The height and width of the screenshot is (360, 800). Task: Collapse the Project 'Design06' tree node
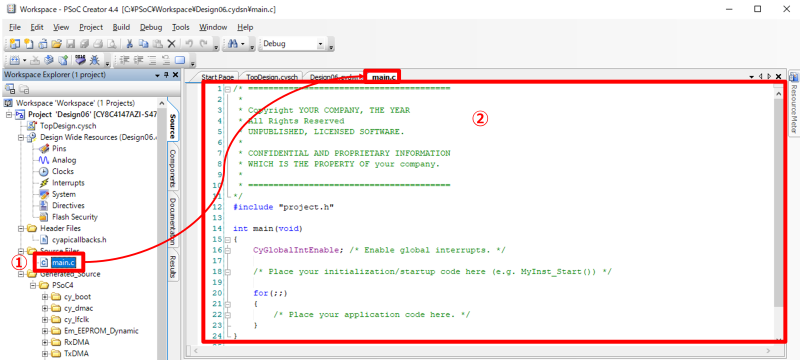tap(9, 114)
